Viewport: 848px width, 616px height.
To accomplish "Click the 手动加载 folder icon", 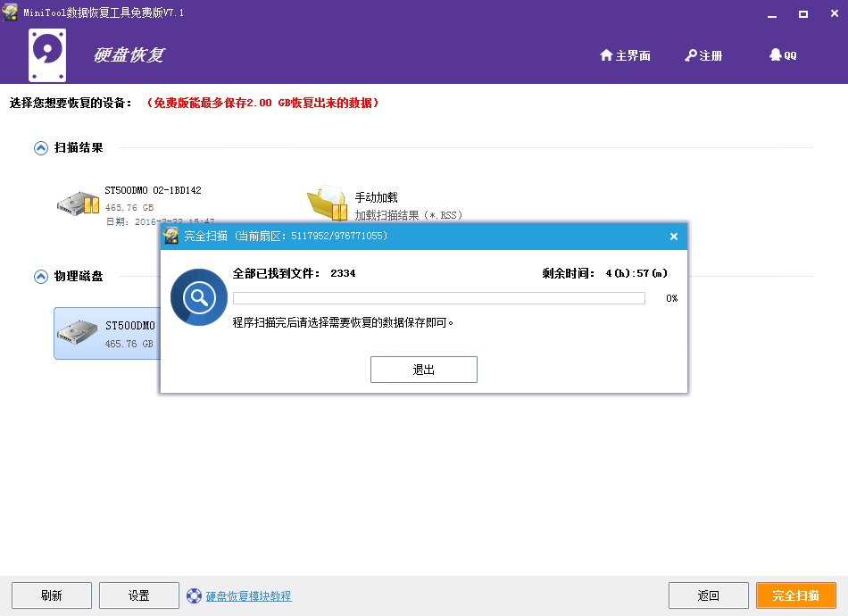I will coord(328,203).
